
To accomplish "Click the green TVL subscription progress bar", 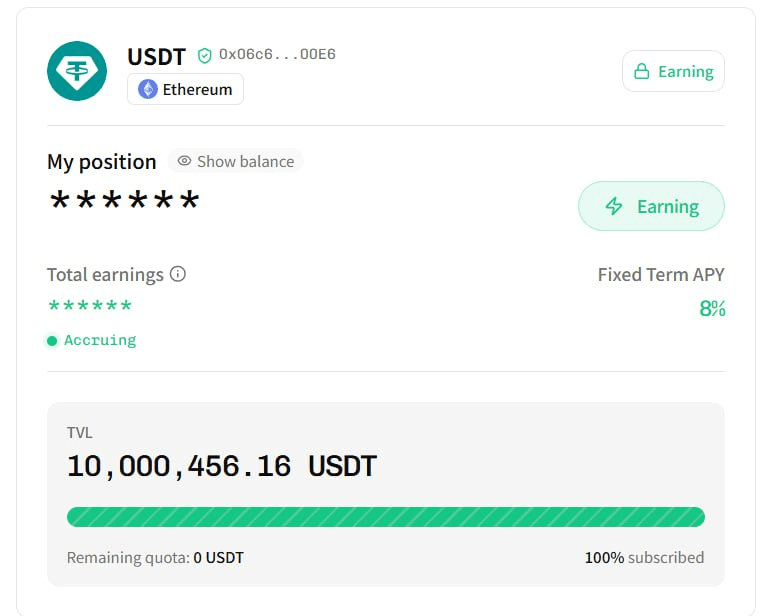I will [385, 517].
